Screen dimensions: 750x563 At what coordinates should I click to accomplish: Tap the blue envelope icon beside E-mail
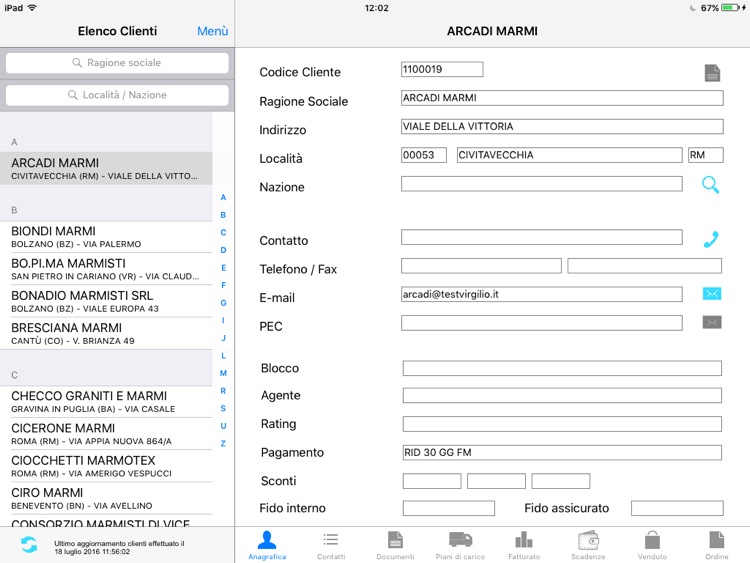pos(712,294)
